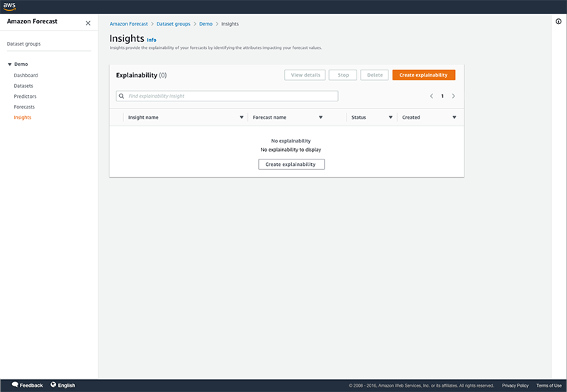This screenshot has height=392, width=567.
Task: Sort by Status column arrow
Action: (x=391, y=118)
